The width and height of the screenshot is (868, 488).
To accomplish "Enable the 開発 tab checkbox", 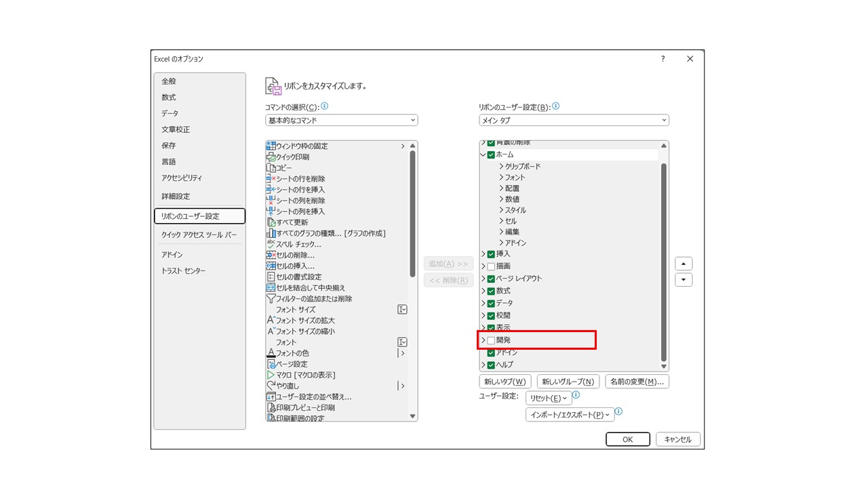I will 491,340.
